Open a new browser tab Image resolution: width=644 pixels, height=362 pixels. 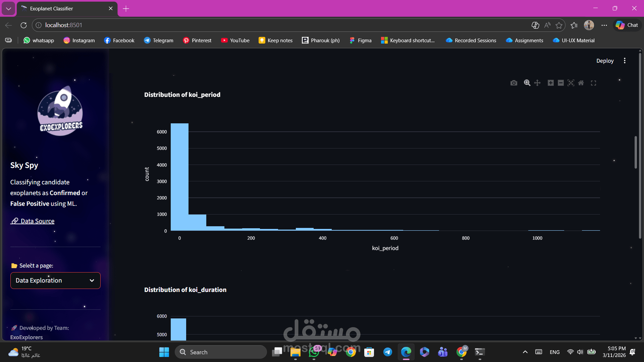click(126, 8)
